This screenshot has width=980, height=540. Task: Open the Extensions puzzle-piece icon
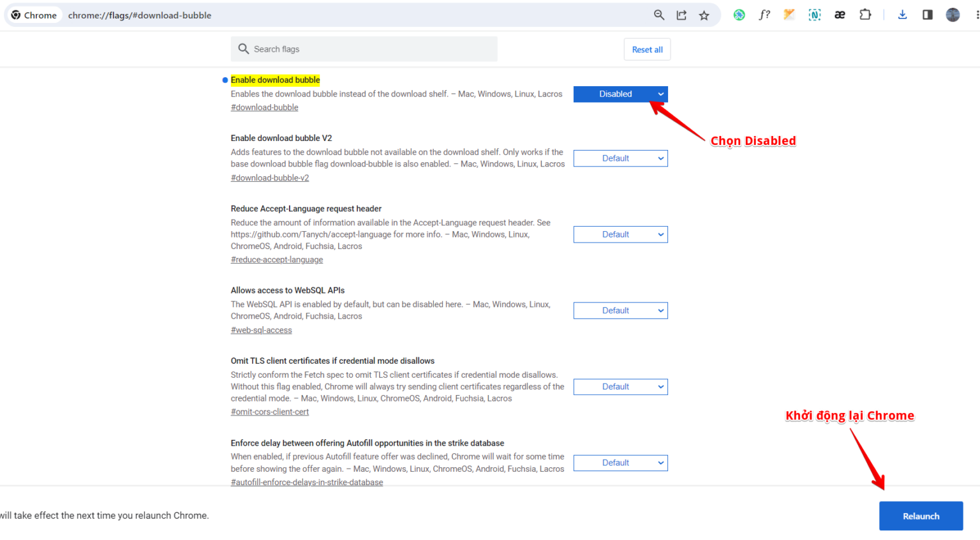click(865, 14)
